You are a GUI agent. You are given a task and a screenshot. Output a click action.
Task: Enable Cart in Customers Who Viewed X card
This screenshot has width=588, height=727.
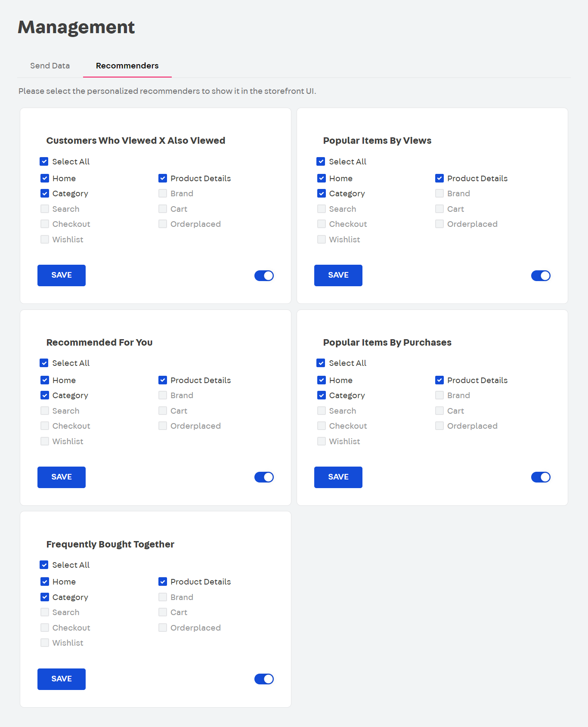163,209
